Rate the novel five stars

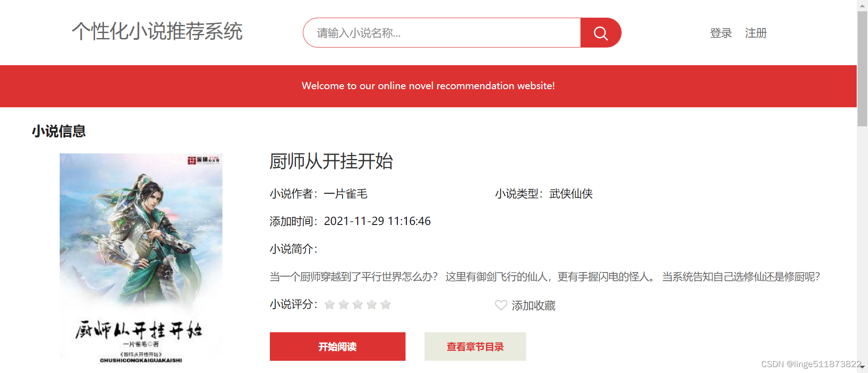386,305
